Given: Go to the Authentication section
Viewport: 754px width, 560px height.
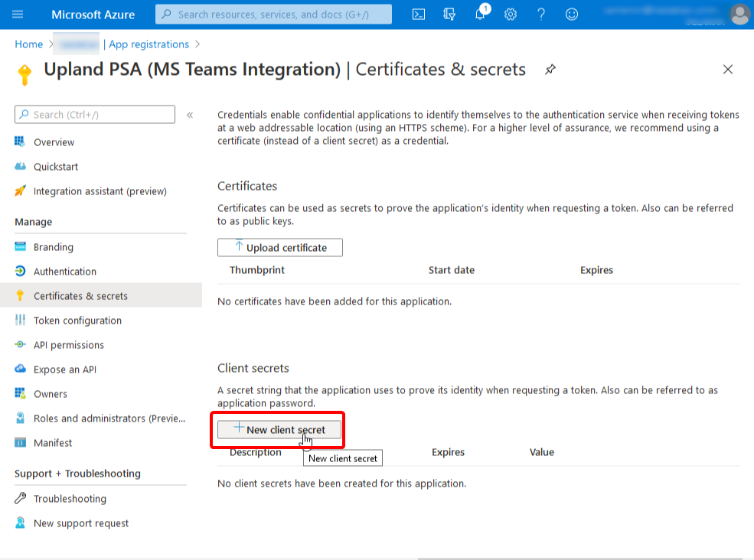Looking at the screenshot, I should click(65, 272).
